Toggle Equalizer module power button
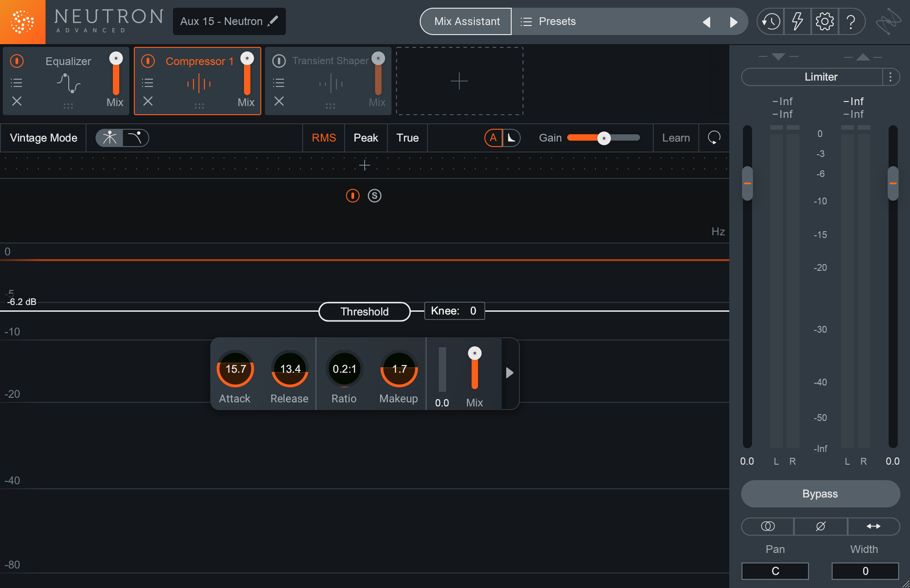The image size is (910, 588). click(x=17, y=61)
